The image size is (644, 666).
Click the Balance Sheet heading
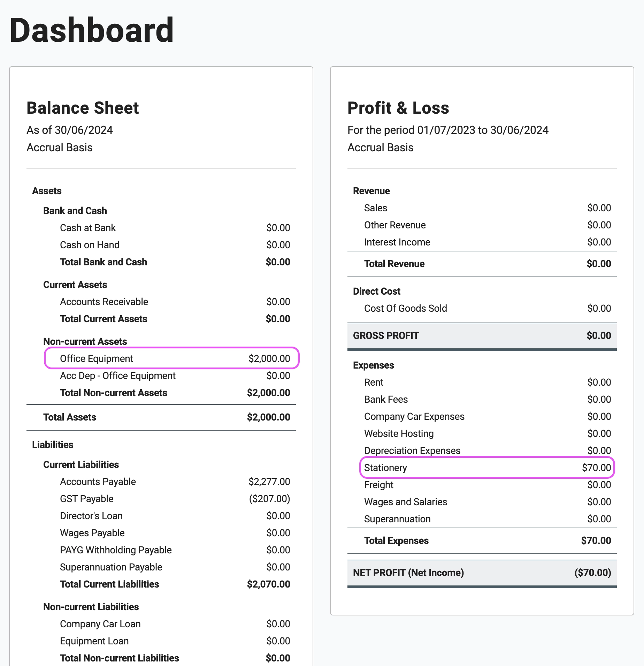(x=83, y=108)
